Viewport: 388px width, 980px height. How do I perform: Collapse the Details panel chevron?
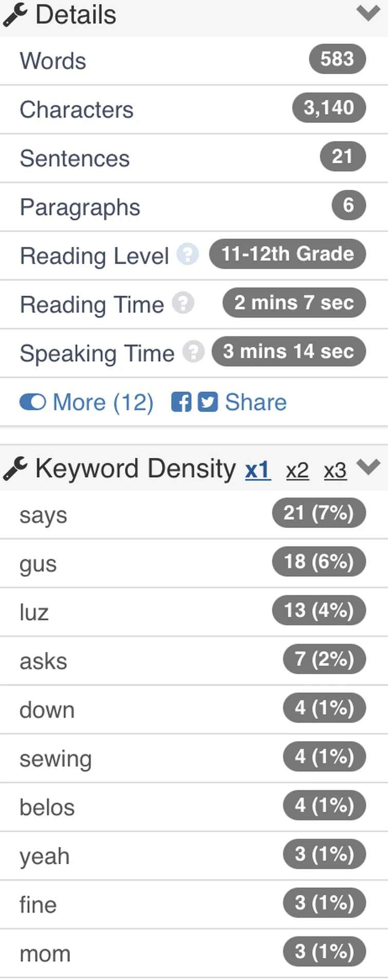[x=368, y=13]
